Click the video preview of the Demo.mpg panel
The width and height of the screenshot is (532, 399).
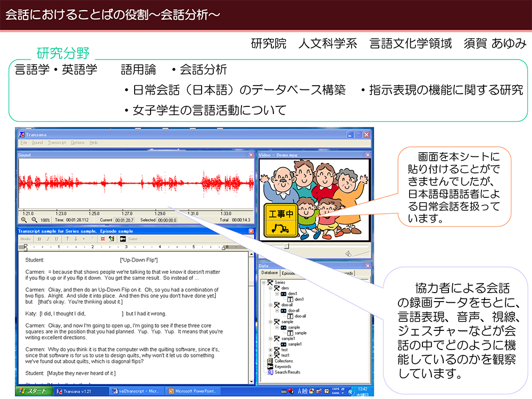tap(314, 200)
